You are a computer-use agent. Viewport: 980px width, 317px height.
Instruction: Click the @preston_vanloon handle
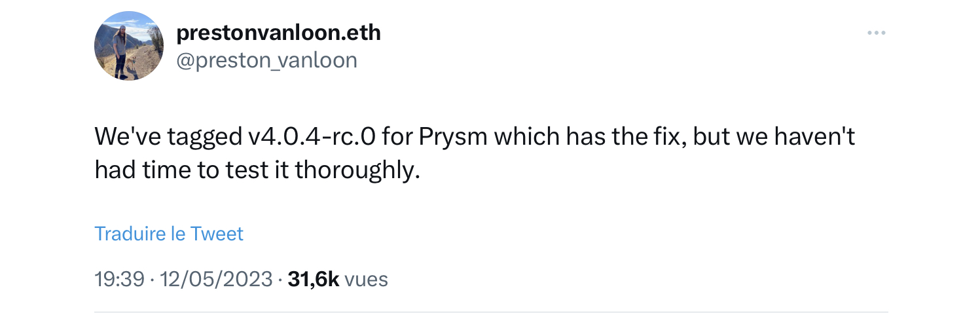tap(267, 60)
